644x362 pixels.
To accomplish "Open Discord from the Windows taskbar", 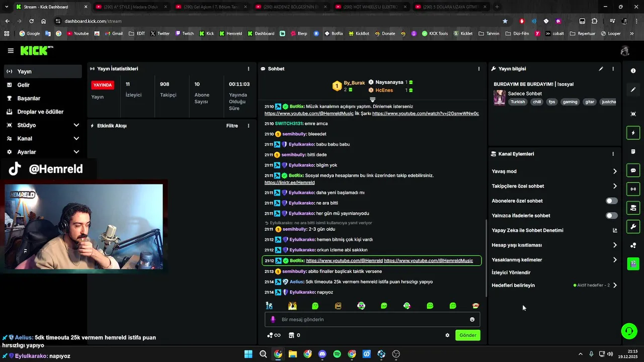I will click(x=323, y=354).
